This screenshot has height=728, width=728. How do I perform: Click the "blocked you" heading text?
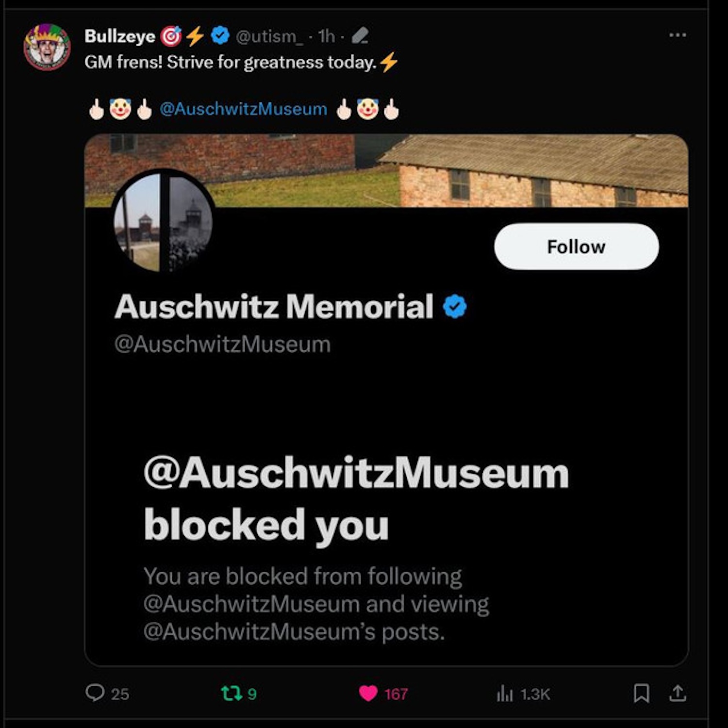tap(266, 525)
